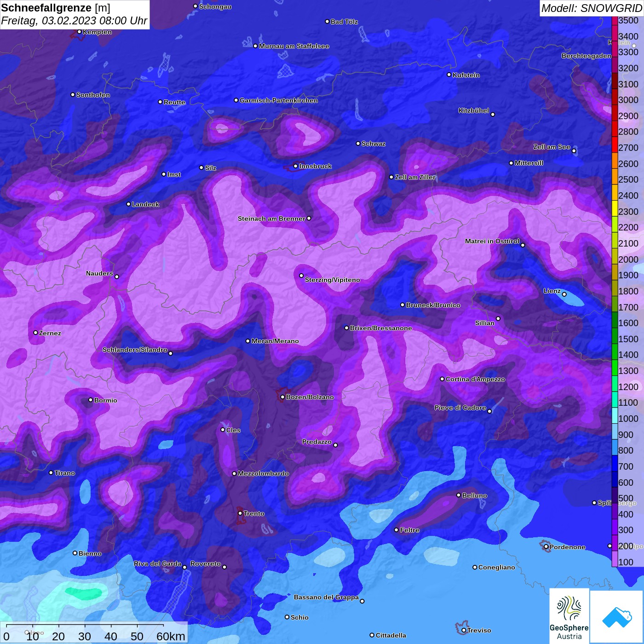Viewport: 644px width, 644px height.
Task: Click the date Freitag, 03.02.2023 08:00 Uhr
Action: 74,21
